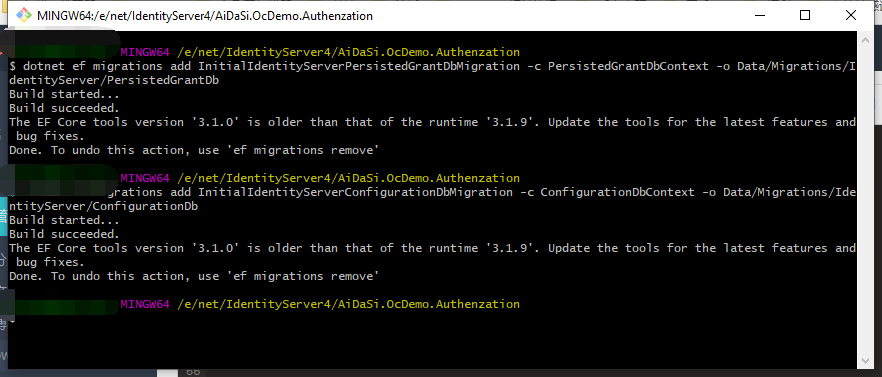Image resolution: width=882 pixels, height=377 pixels.
Task: Click the "ntityServer/ConfigurationDb" wrapped line
Action: [104, 206]
